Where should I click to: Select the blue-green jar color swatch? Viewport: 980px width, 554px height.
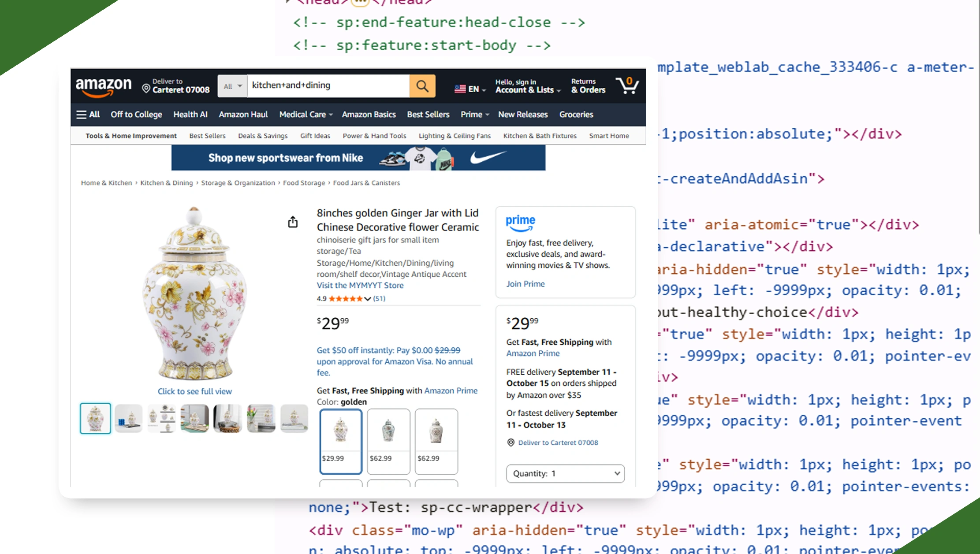pos(388,441)
